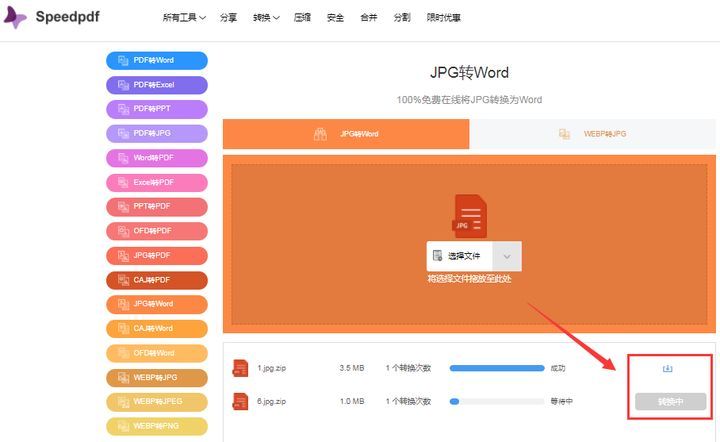Select Excel转PDF in the sidebar
This screenshot has width=720, height=442.
157,183
